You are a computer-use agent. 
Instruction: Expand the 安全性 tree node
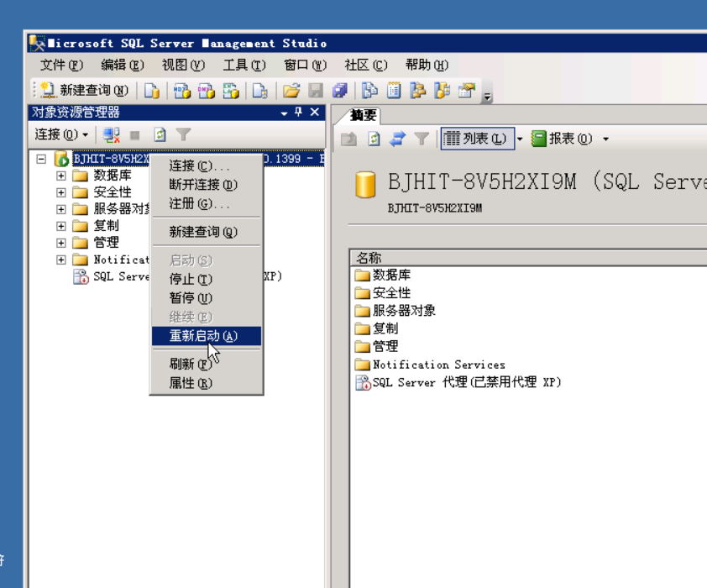(x=60, y=192)
